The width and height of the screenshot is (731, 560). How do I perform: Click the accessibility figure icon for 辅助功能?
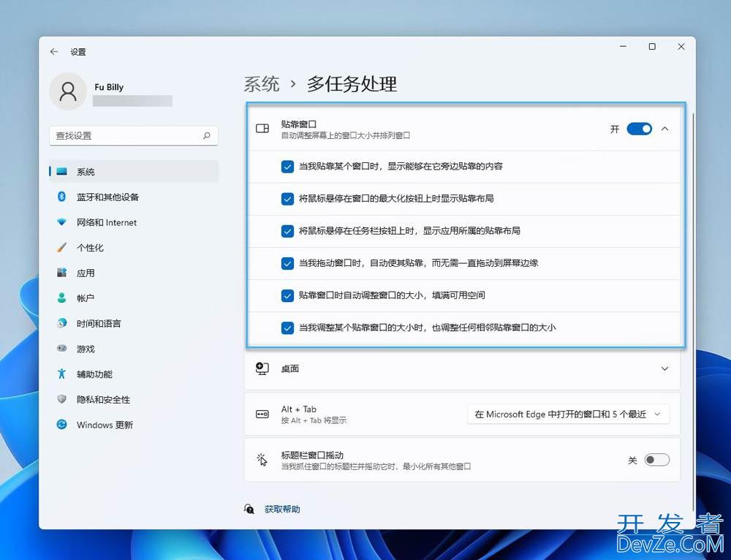tap(61, 374)
